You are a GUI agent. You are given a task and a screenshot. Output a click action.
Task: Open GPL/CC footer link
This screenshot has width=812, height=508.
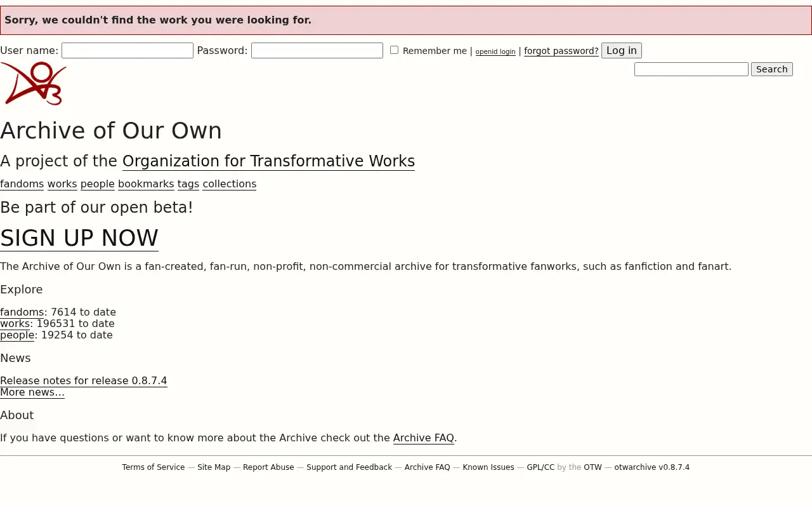pyautogui.click(x=540, y=467)
